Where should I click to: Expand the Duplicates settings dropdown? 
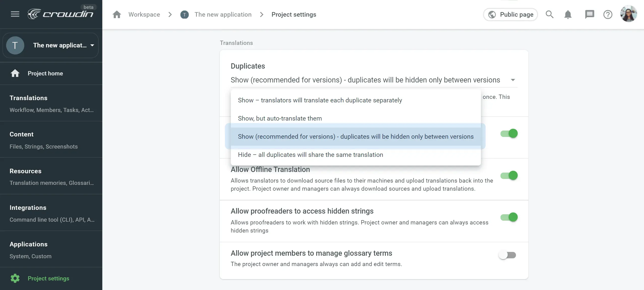pyautogui.click(x=513, y=80)
